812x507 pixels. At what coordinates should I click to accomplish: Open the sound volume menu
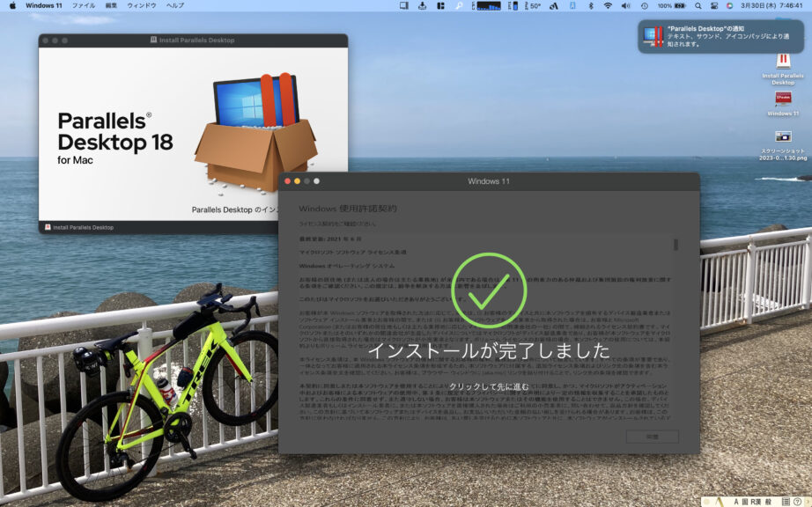click(625, 5)
